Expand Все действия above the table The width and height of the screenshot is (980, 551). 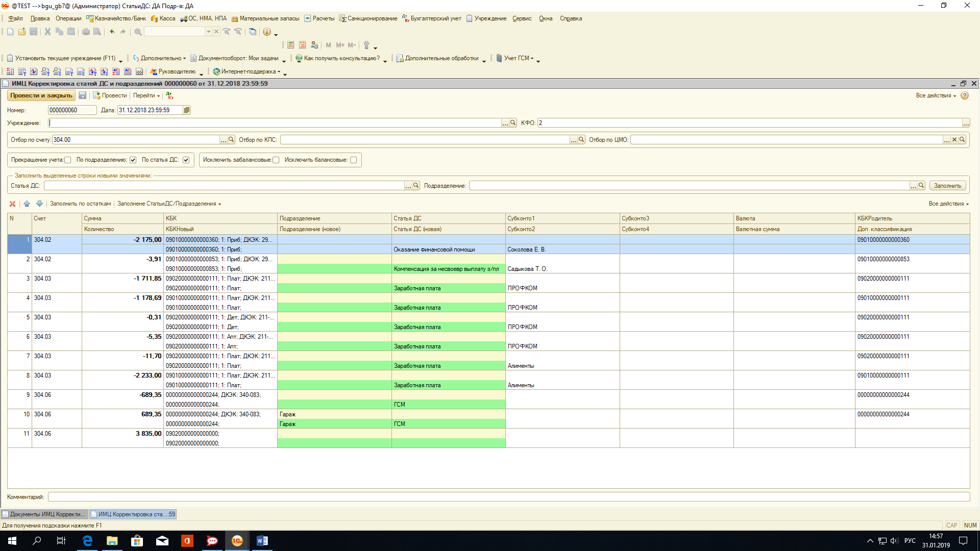pyautogui.click(x=948, y=204)
